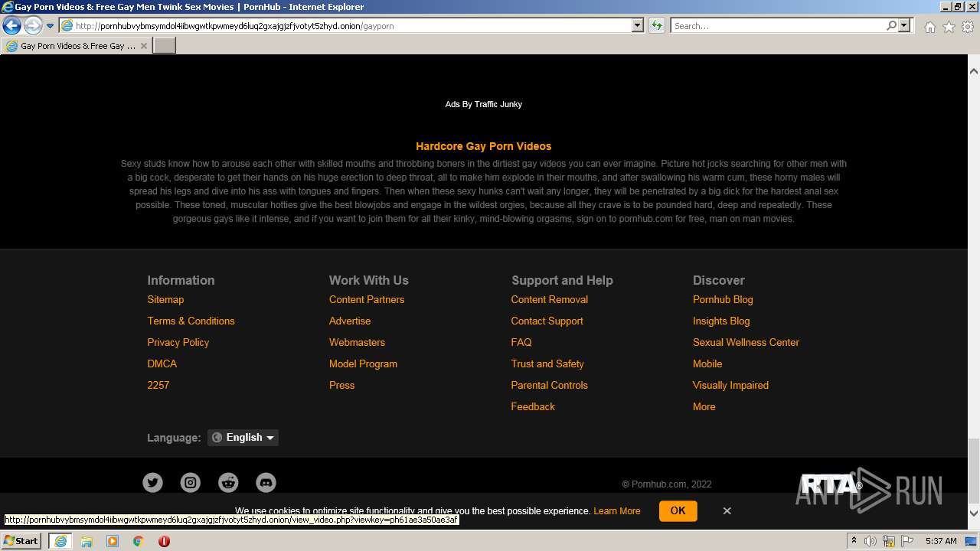
Task: Click the Instagram social icon
Action: [x=191, y=482]
